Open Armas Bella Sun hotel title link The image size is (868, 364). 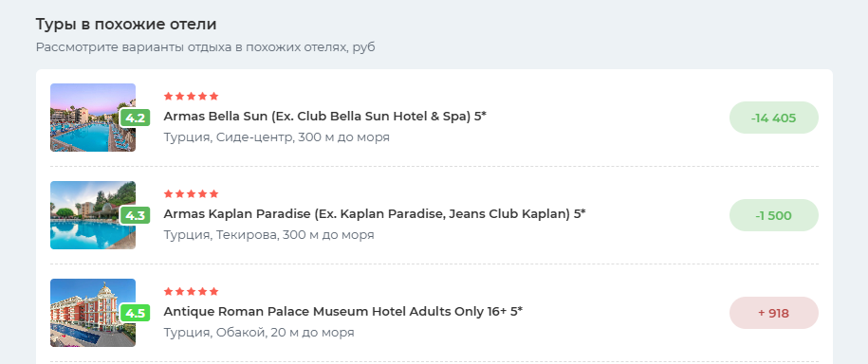(325, 117)
